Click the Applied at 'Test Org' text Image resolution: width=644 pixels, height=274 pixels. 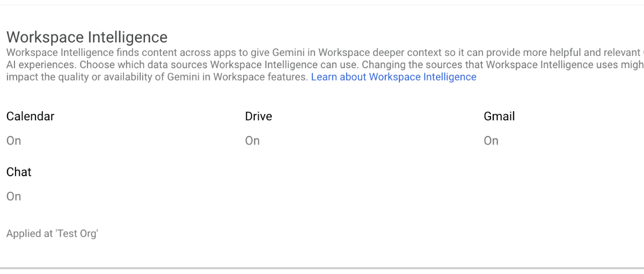52,234
